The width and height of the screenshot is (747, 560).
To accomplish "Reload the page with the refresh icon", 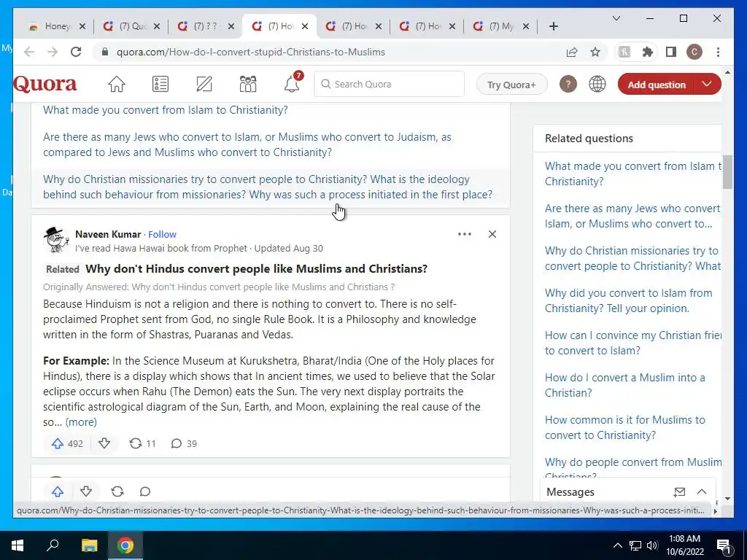I will 76,52.
